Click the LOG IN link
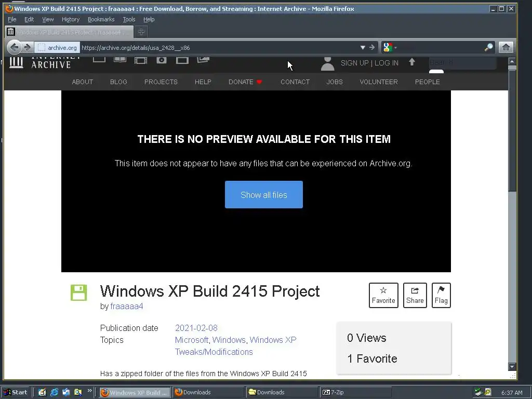 coord(387,63)
